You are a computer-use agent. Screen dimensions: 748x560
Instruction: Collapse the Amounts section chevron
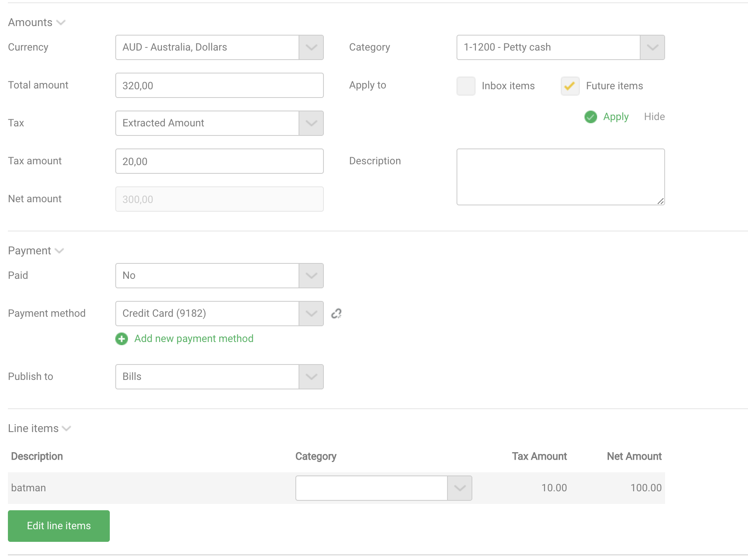click(61, 23)
